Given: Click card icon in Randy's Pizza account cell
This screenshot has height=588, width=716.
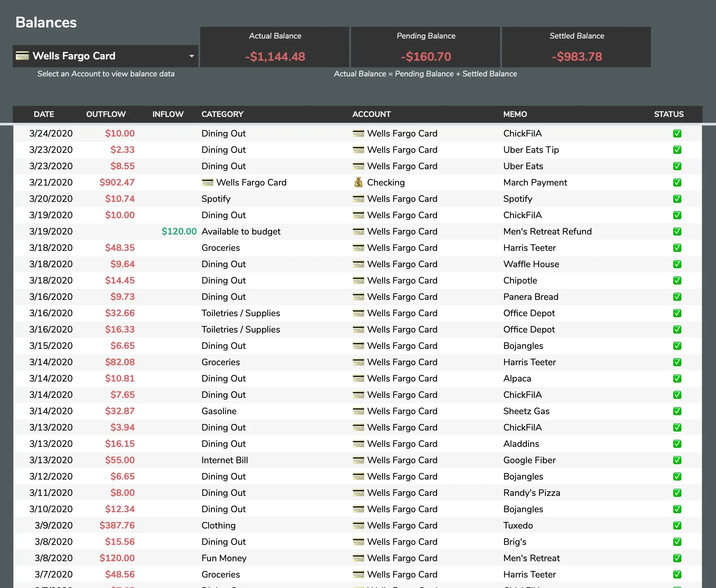Looking at the screenshot, I should pos(358,493).
